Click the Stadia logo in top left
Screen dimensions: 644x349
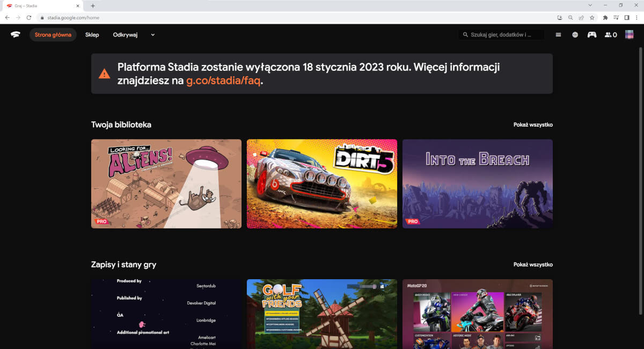tap(14, 34)
